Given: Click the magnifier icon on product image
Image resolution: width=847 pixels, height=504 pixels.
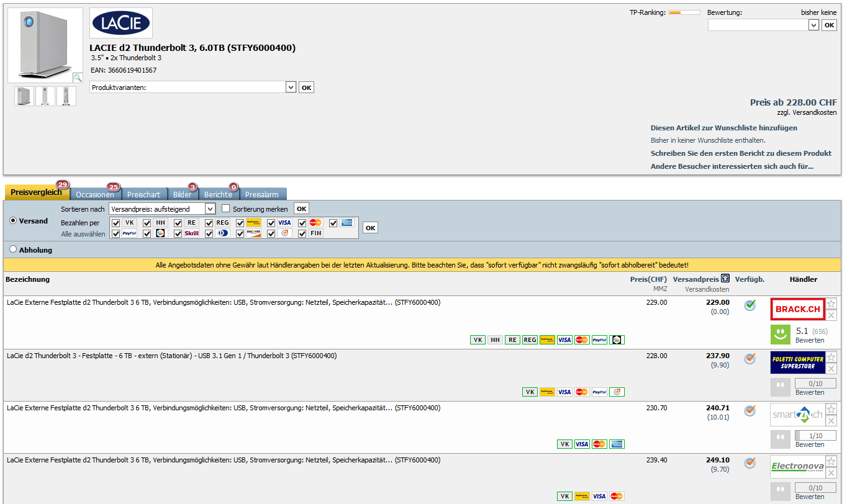Looking at the screenshot, I should (x=78, y=78).
